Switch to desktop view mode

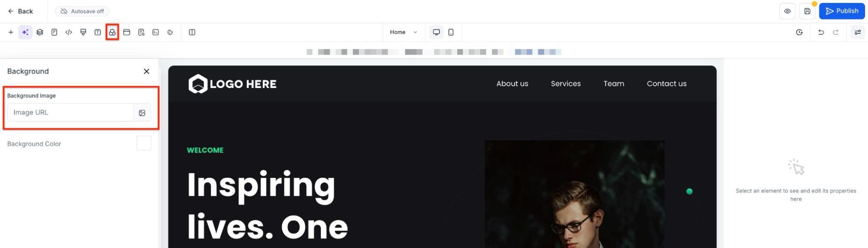pos(436,32)
